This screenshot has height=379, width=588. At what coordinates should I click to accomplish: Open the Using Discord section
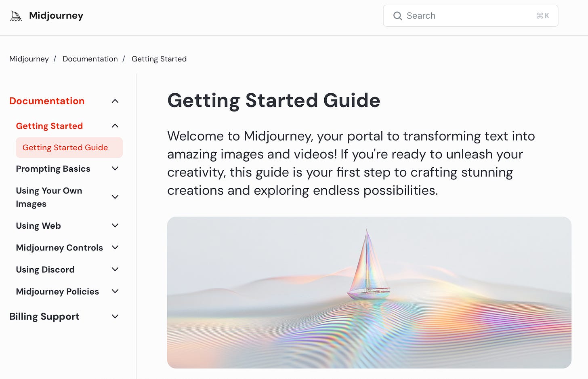click(45, 270)
